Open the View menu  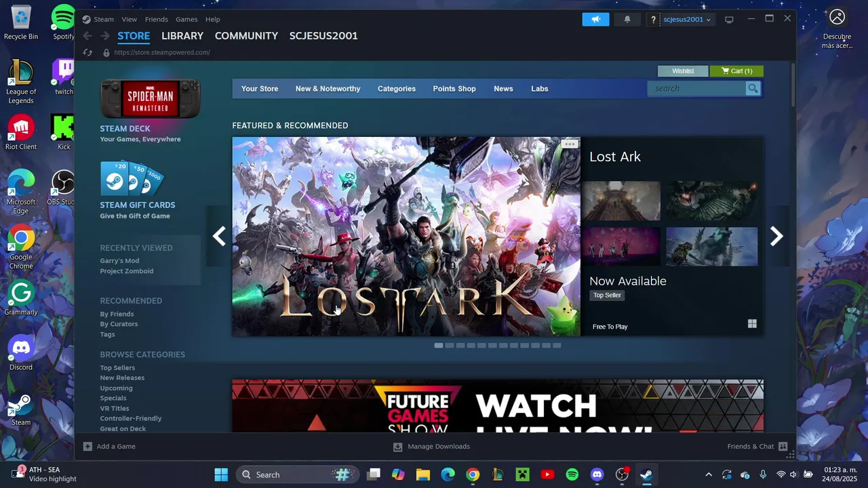pyautogui.click(x=129, y=19)
